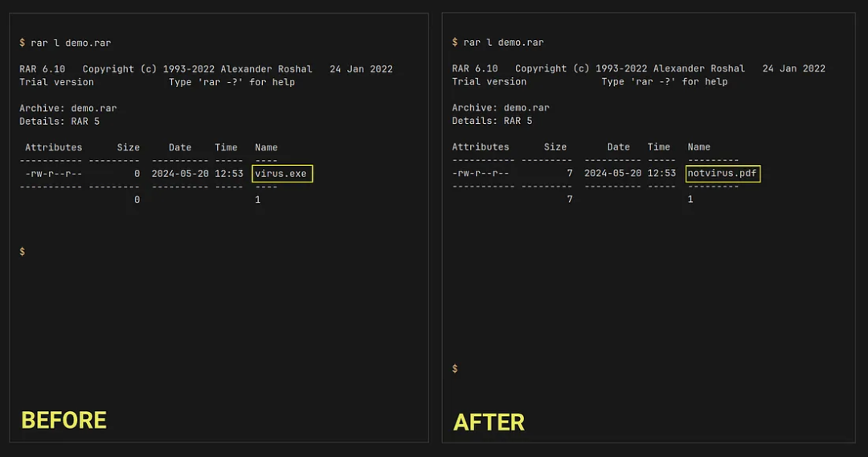Select '-rw-r--r--' attributes in the virus.exe row
Image resolution: width=868 pixels, height=457 pixels.
click(54, 173)
